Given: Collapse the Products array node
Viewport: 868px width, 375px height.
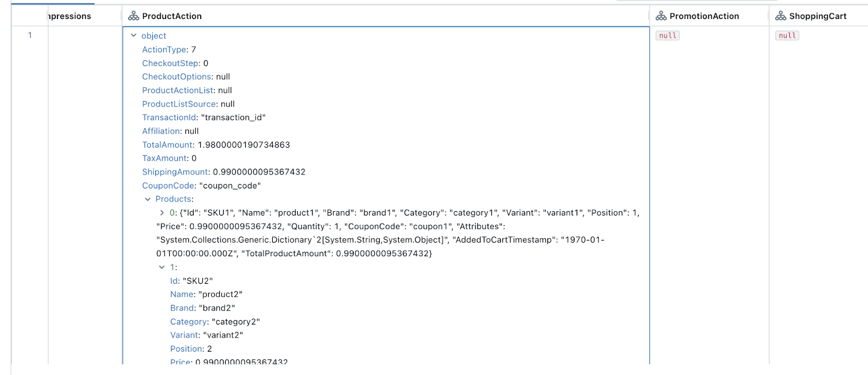Looking at the screenshot, I should point(148,199).
